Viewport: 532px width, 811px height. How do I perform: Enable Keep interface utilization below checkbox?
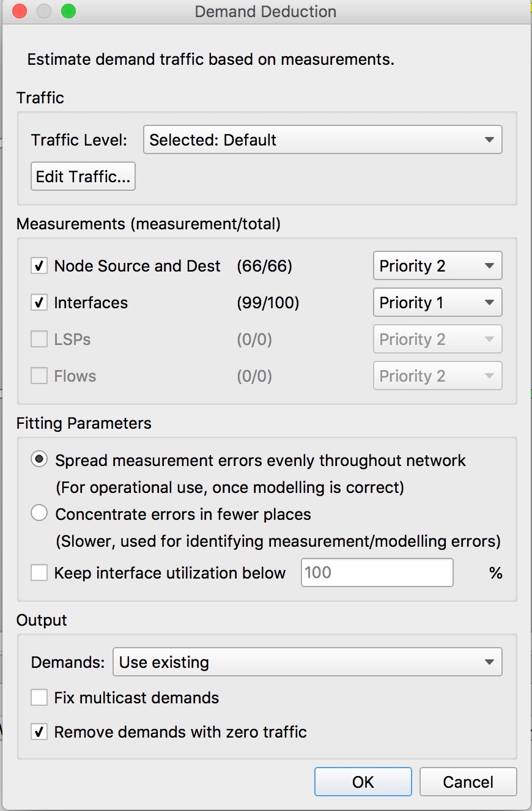pos(39,573)
